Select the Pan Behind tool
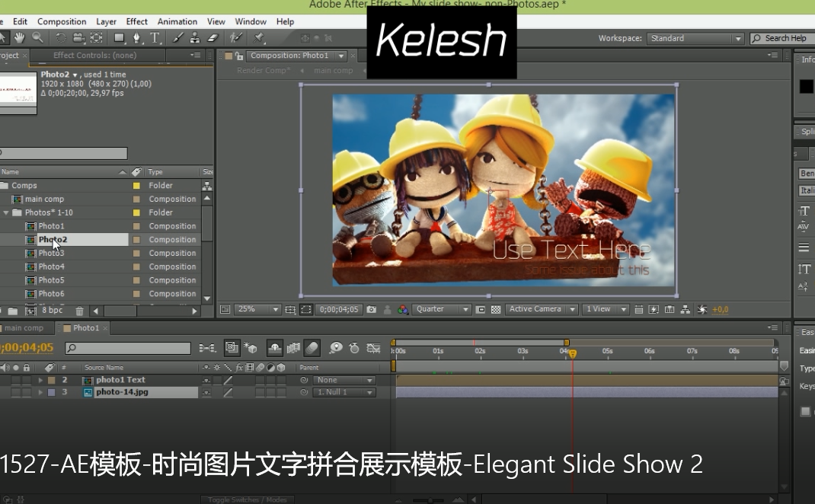 [x=97, y=37]
